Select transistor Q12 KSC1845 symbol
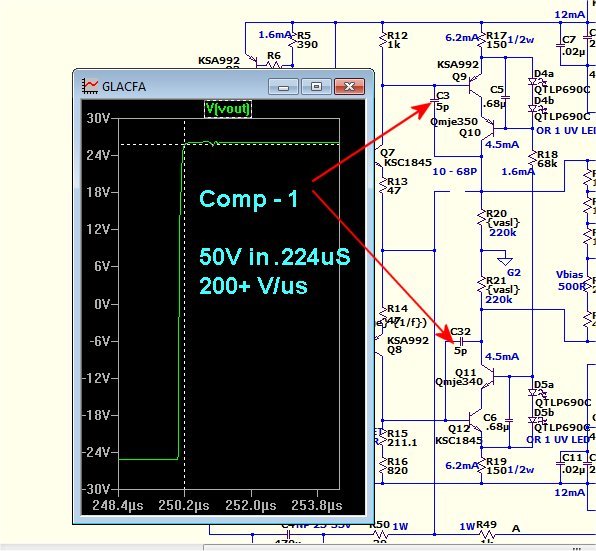The width and height of the screenshot is (596, 551). 476,421
